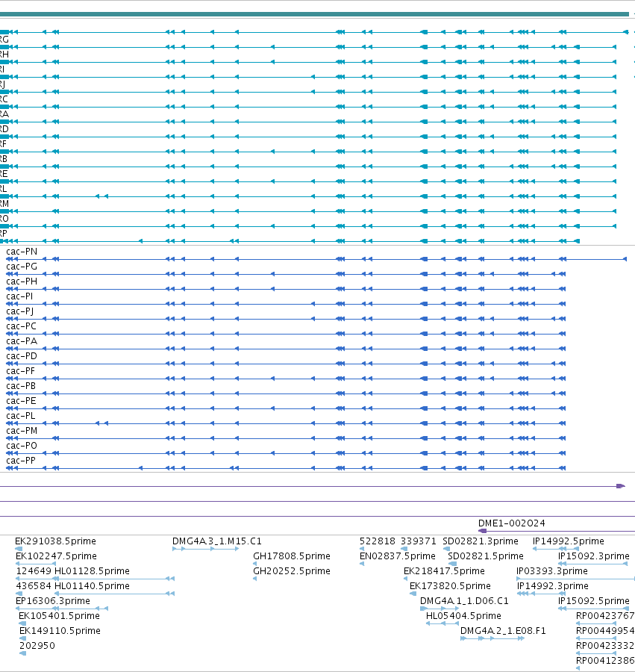
Task: Select the cac-PL isoform feature line
Action: pos(286,423)
